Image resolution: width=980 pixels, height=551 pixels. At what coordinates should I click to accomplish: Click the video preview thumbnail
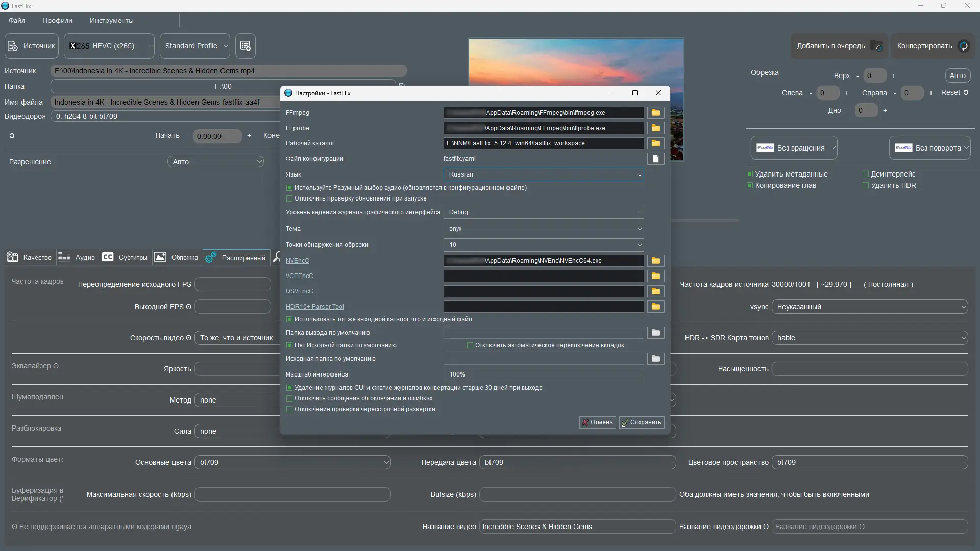pos(576,61)
